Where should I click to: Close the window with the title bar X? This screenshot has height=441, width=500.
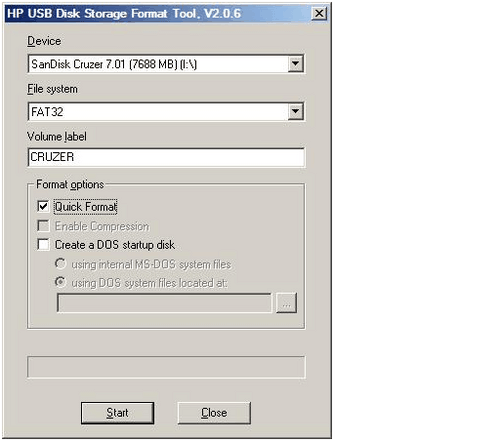(319, 14)
